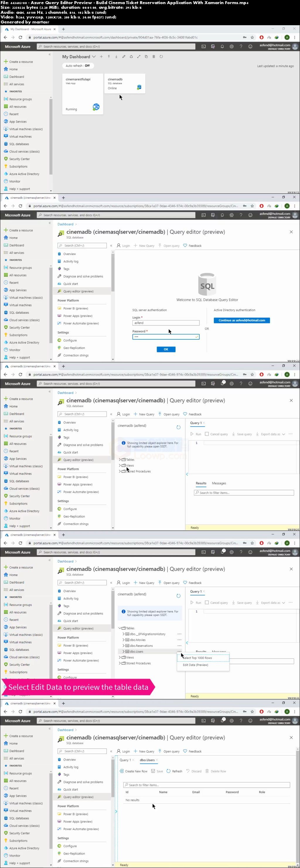Open the cinemarestfulapi Web App tile

(83, 94)
